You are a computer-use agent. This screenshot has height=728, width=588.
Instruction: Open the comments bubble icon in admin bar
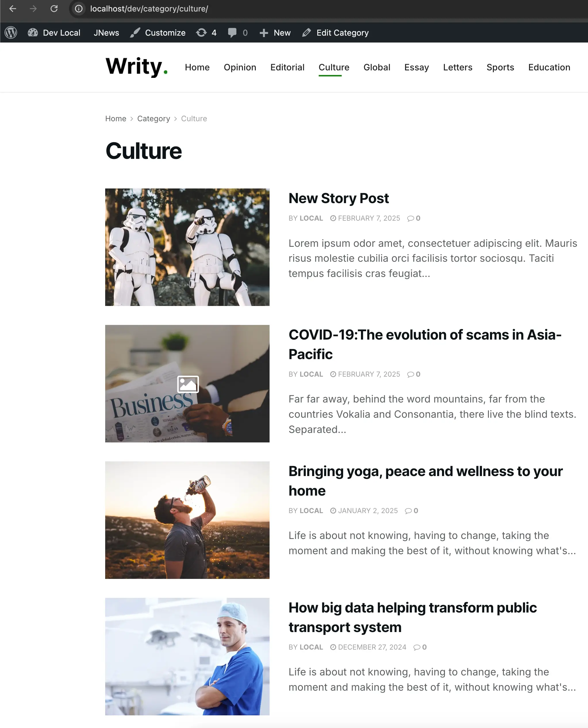(232, 32)
